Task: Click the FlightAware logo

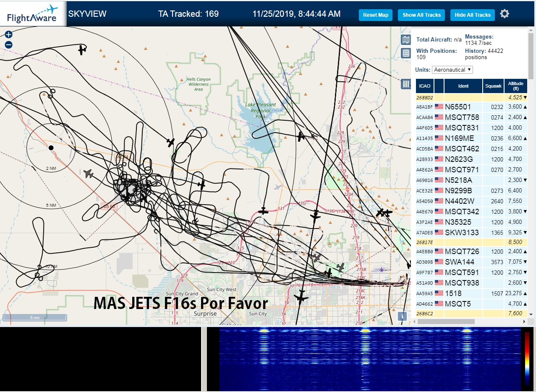Action: (33, 14)
